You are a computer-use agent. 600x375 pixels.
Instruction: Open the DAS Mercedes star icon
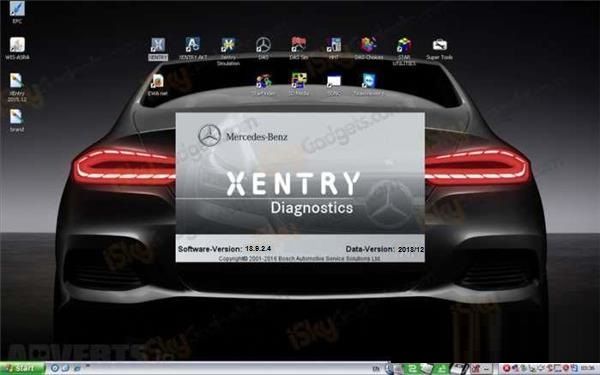click(x=263, y=48)
